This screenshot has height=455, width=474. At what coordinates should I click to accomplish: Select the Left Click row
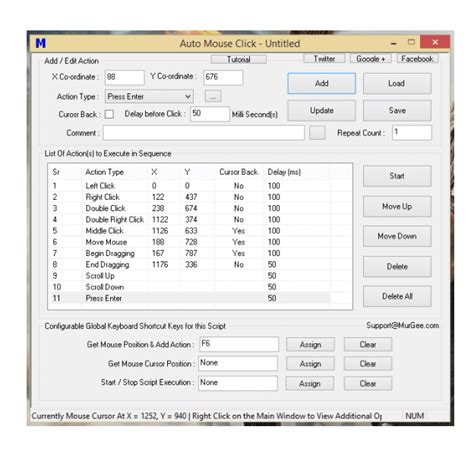pos(190,186)
